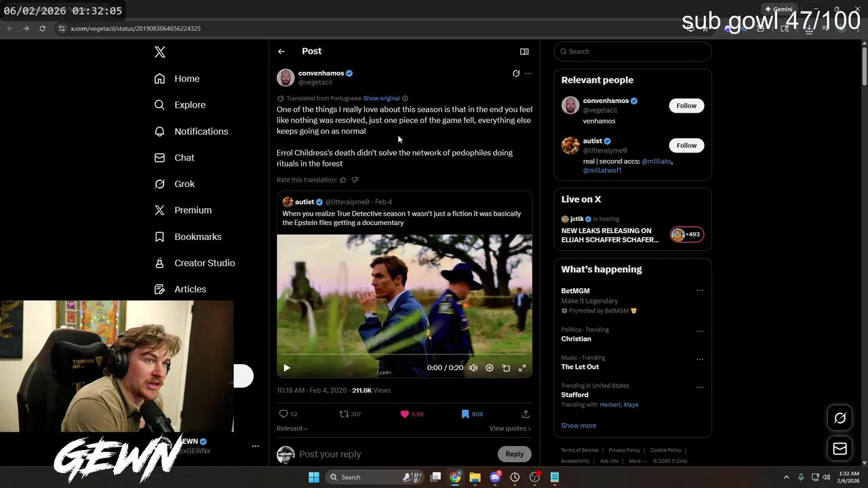Image resolution: width=868 pixels, height=488 pixels.
Task: Follow convenhamos in Relevant people
Action: [x=686, y=106]
